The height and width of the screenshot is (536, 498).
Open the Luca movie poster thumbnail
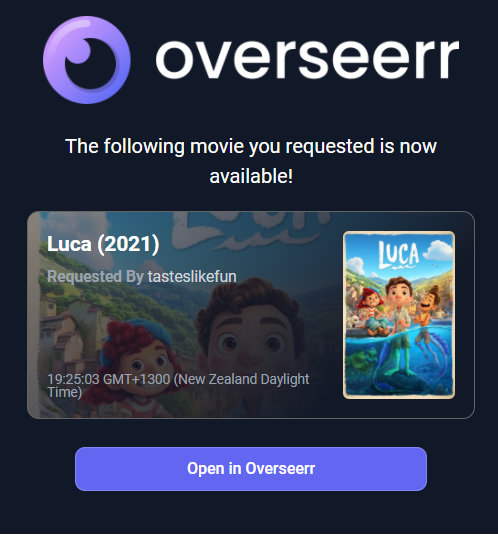[399, 315]
